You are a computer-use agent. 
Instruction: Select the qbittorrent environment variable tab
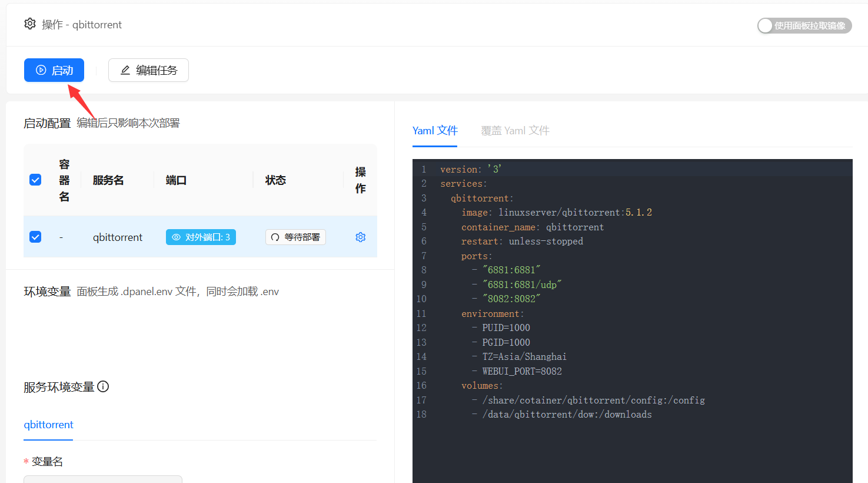tap(48, 425)
